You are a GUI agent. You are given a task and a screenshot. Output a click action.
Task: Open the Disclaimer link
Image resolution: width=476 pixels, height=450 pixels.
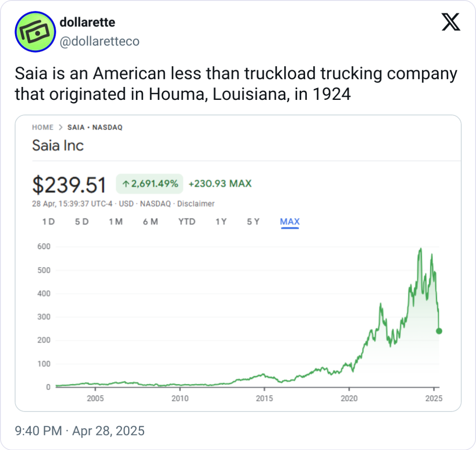point(196,204)
